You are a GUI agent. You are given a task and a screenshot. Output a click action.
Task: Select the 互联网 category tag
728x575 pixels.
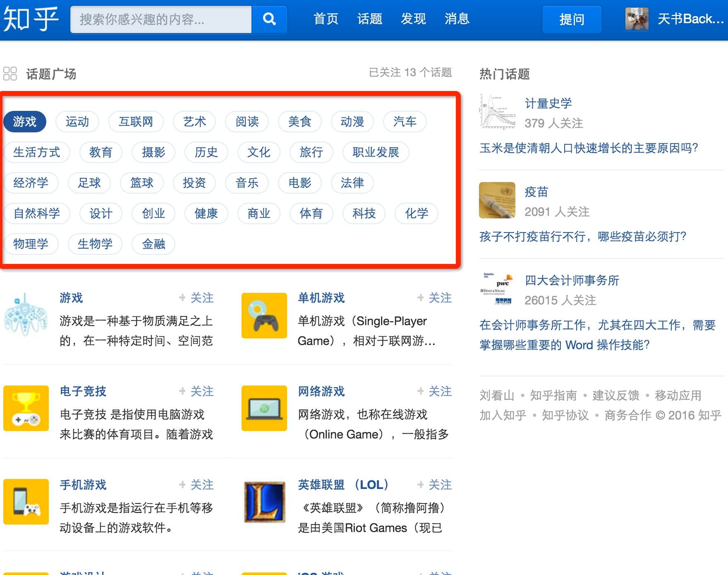(136, 122)
